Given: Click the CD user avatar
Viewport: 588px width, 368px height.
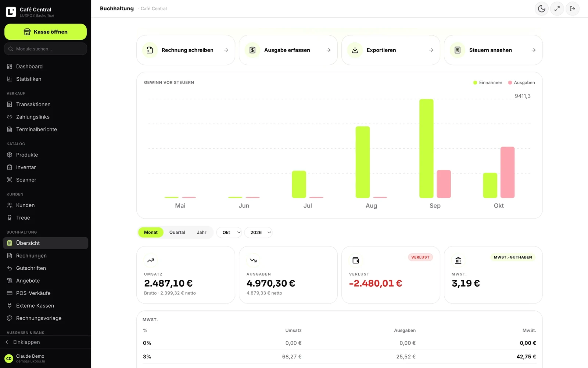Looking at the screenshot, I should [9, 358].
